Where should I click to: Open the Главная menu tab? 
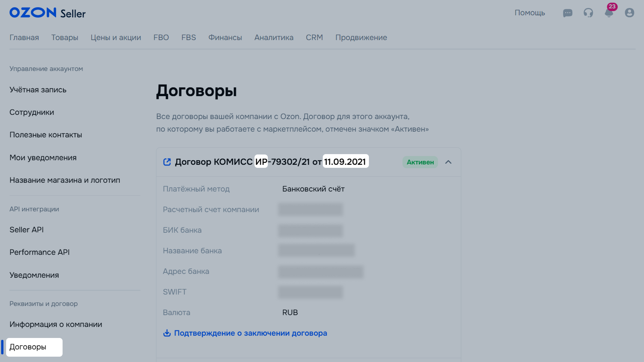coord(24,37)
